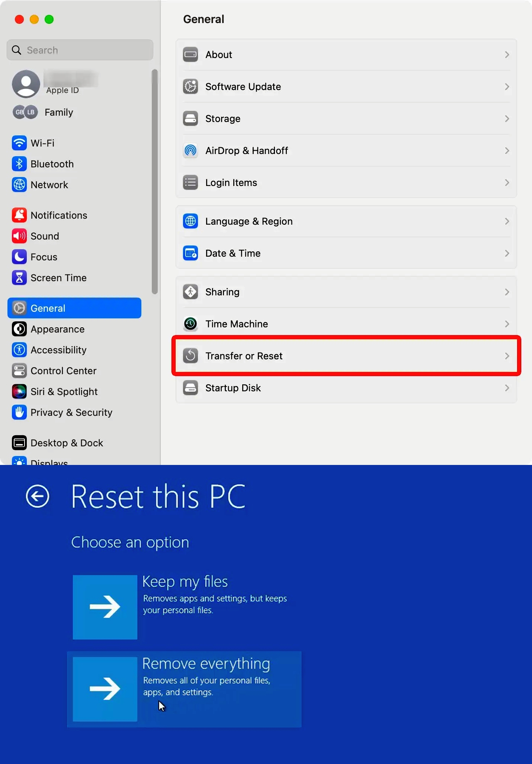Click the Time Machine clock icon
This screenshot has height=764, width=532.
pyautogui.click(x=190, y=324)
